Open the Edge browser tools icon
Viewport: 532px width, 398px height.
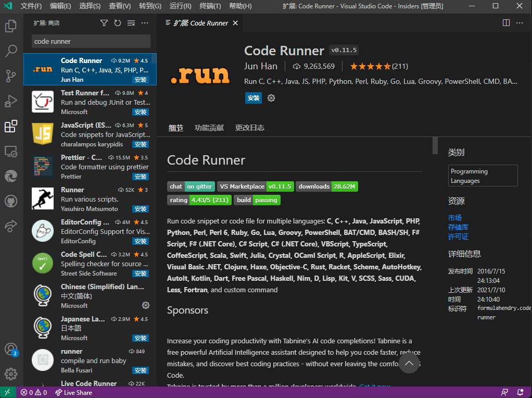pos(11,176)
